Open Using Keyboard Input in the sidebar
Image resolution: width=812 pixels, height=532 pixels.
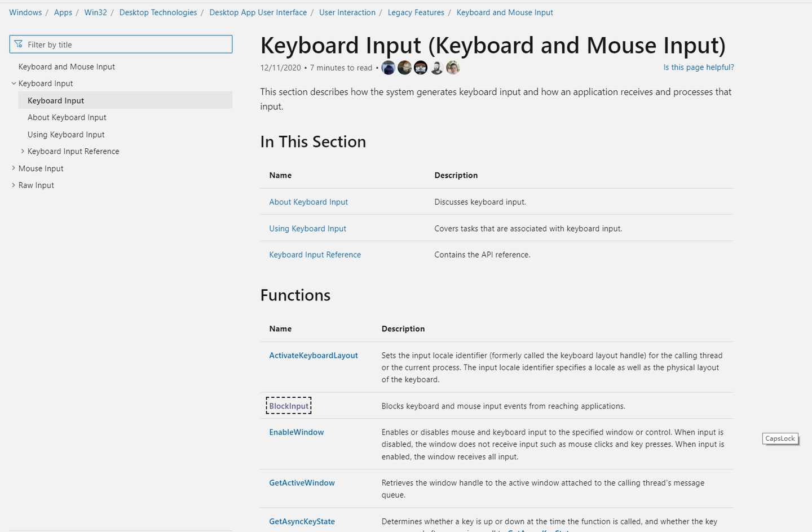(x=66, y=134)
